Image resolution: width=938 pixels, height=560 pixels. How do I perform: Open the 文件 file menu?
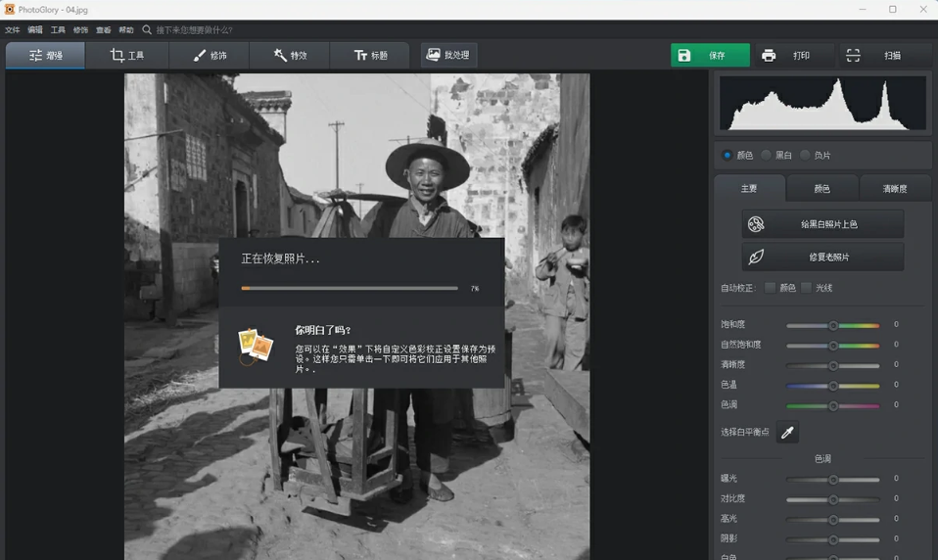pyautogui.click(x=12, y=30)
